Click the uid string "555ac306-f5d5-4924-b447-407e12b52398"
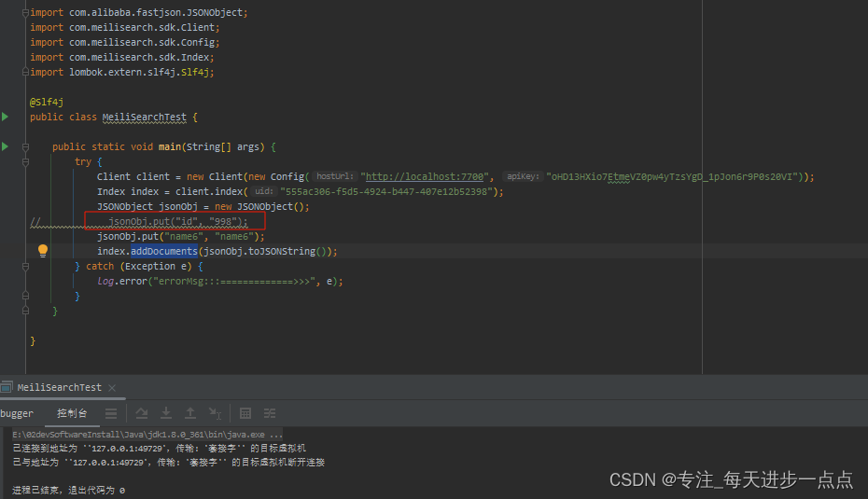The height and width of the screenshot is (499, 868). pyautogui.click(x=386, y=191)
